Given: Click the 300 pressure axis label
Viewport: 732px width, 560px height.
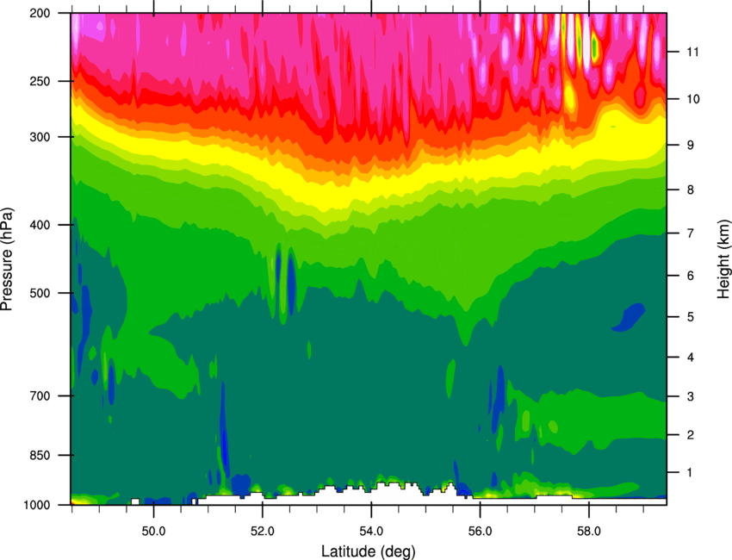Looking at the screenshot, I should (x=40, y=137).
